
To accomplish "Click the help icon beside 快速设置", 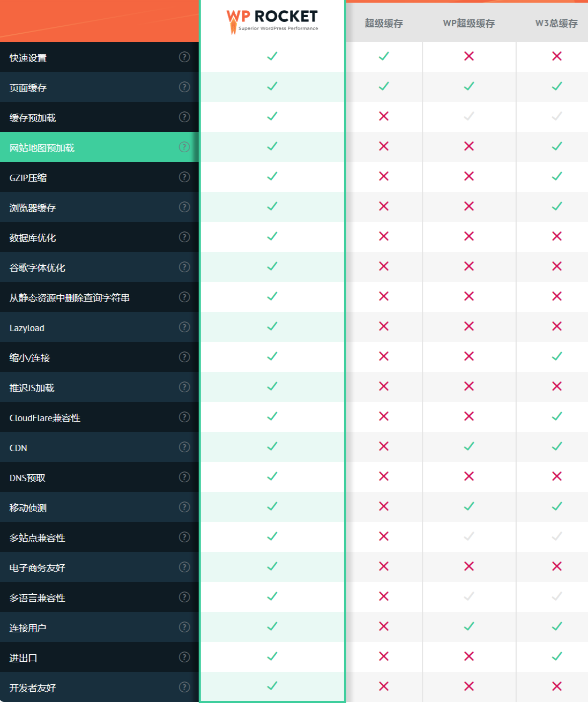I will click(x=184, y=57).
